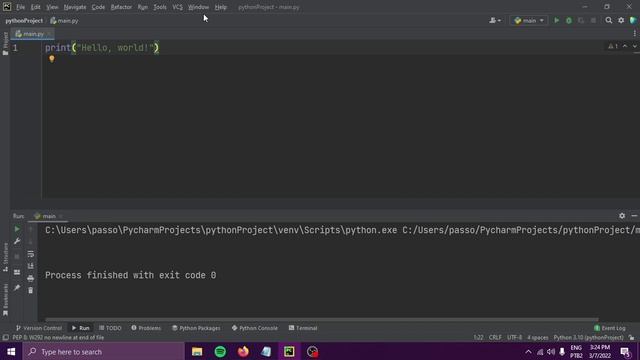Click the Stop square in Run panel
Image resolution: width=640 pixels, height=360 pixels.
coord(17,257)
